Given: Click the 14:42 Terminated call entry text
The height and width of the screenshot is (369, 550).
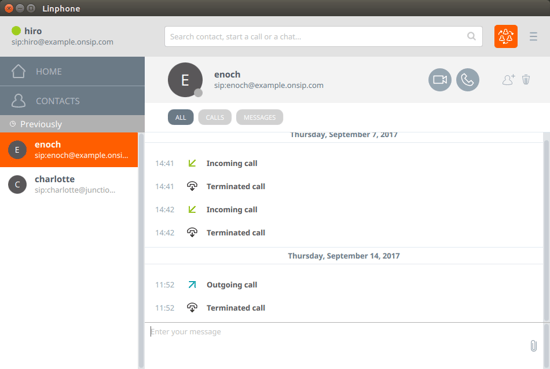Looking at the screenshot, I should (236, 233).
